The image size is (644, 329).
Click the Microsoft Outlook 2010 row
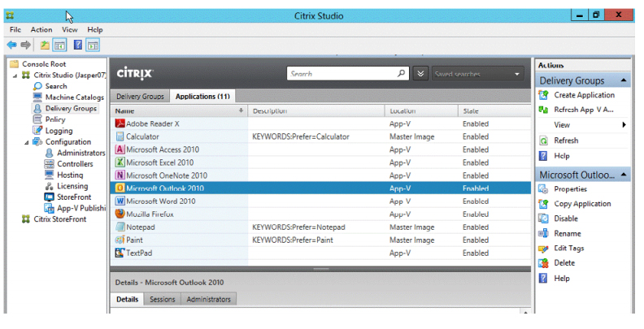click(x=320, y=188)
